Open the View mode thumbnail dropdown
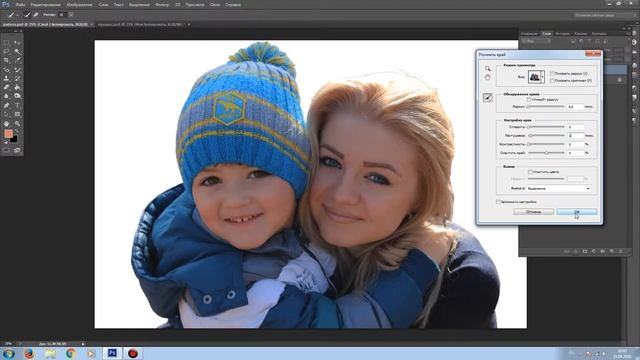The width and height of the screenshot is (640, 360). point(536,77)
